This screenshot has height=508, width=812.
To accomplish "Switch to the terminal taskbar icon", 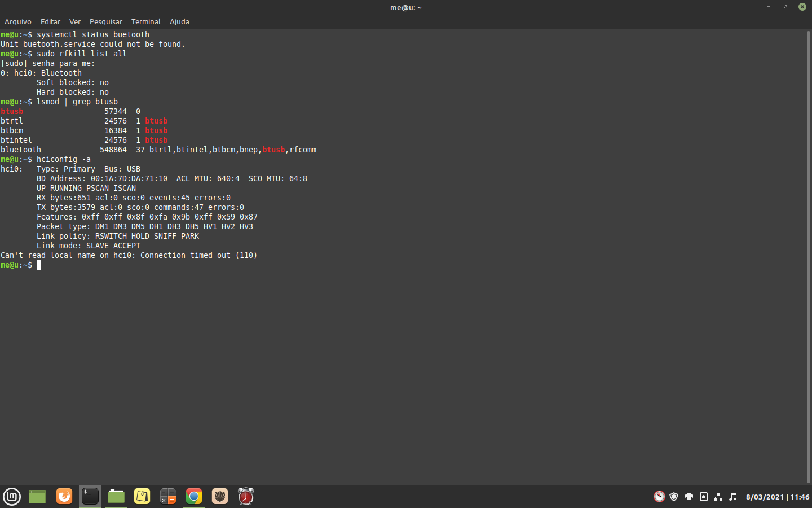I will tap(90, 496).
